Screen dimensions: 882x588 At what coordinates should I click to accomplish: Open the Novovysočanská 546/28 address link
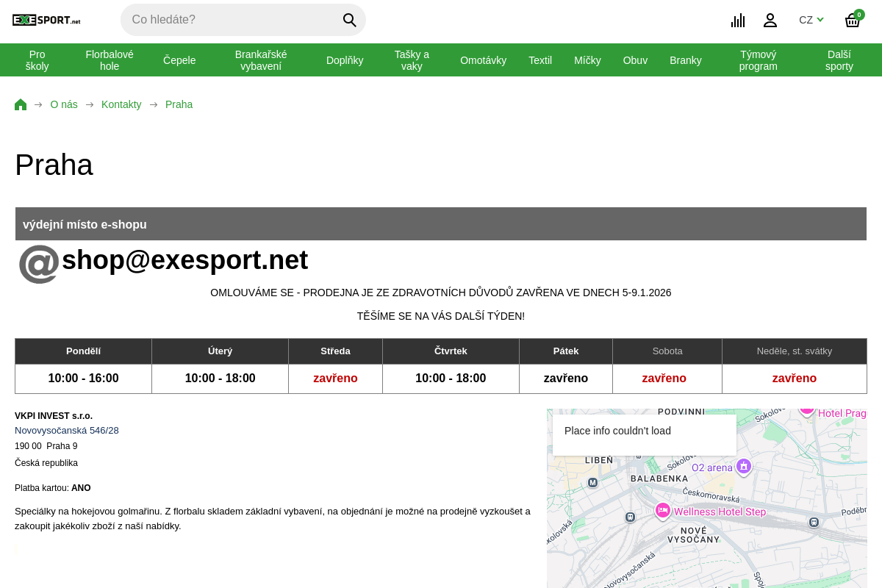pyautogui.click(x=66, y=430)
